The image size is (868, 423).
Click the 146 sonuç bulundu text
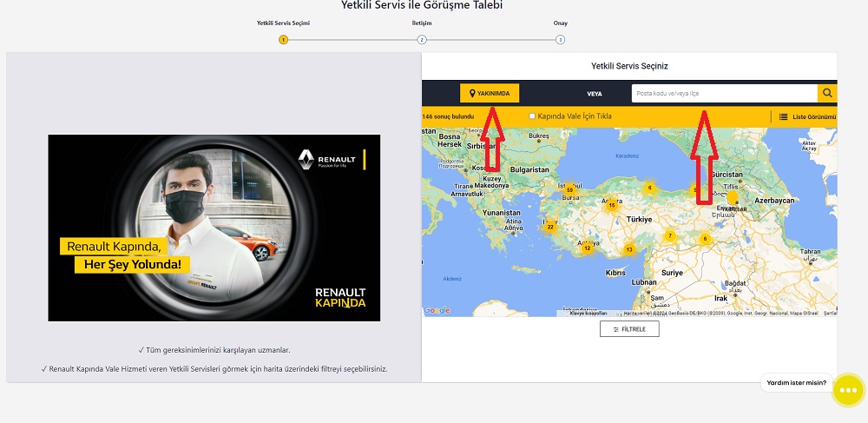point(449,116)
